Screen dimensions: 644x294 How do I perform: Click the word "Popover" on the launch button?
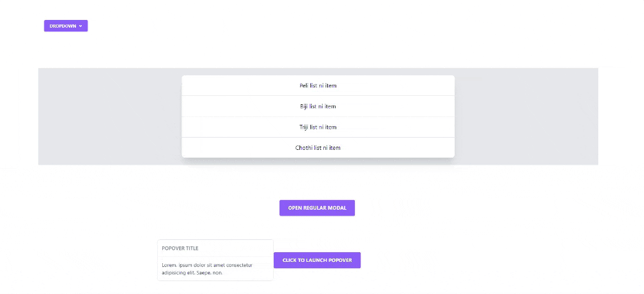[x=340, y=261]
